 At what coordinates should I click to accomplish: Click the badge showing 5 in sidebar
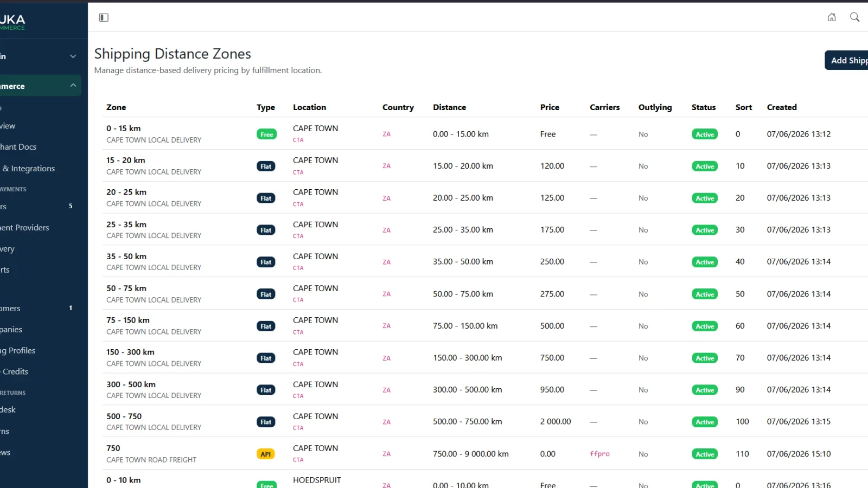click(71, 206)
